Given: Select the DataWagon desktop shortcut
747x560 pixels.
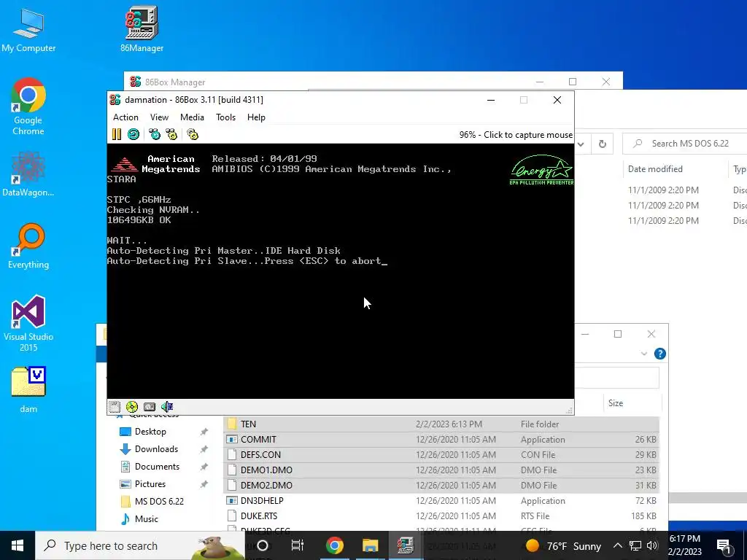Looking at the screenshot, I should 28,174.
